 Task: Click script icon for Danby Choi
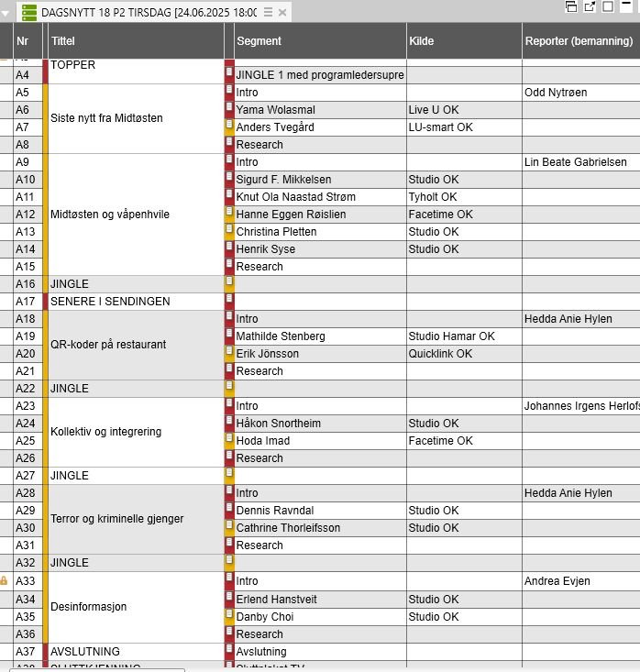(229, 613)
